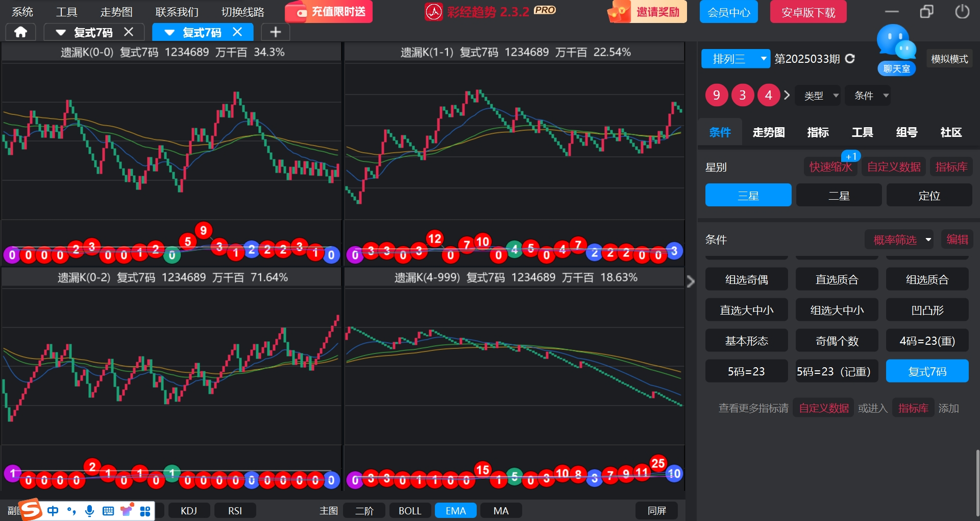Open dropdown arrow on first 复式7码 tab
Viewport: 980px width, 521px height.
tap(61, 33)
